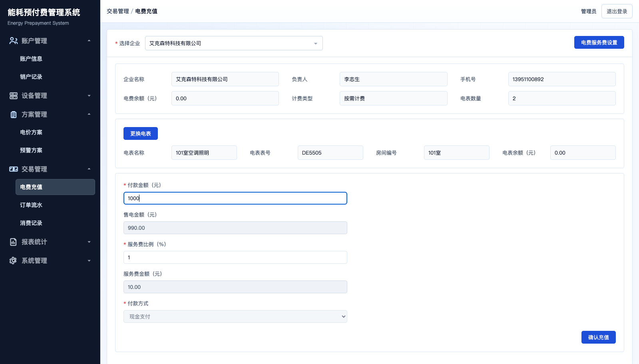Click the 房间编号 field with 101室
The width and height of the screenshot is (639, 364).
click(456, 153)
